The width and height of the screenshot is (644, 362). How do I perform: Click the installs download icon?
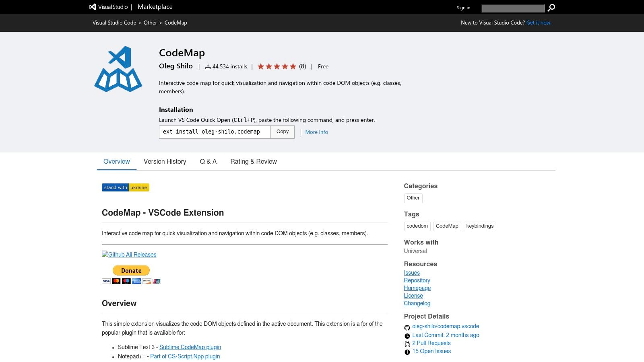[208, 66]
